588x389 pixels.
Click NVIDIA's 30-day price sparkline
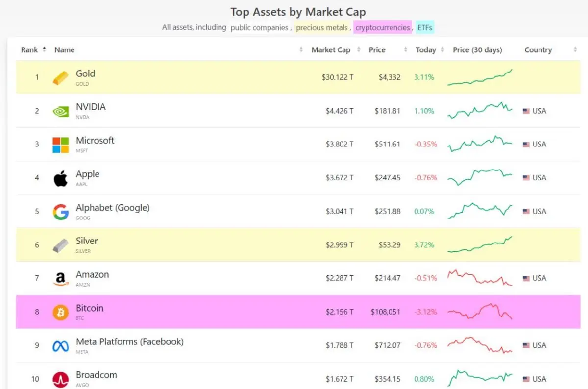[480, 110]
